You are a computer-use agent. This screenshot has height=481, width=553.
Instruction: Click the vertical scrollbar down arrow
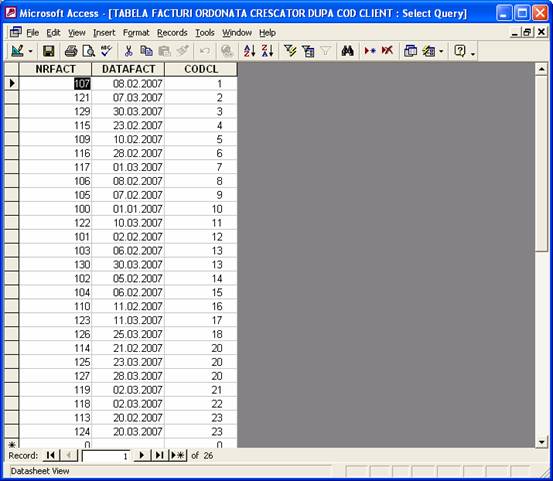[541, 442]
